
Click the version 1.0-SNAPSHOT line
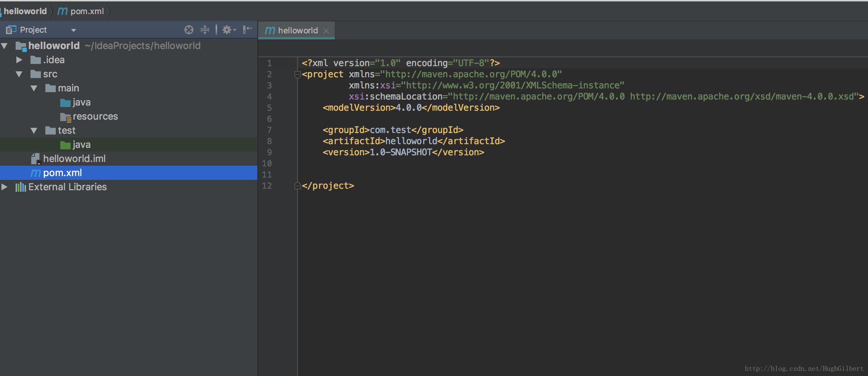click(x=404, y=152)
